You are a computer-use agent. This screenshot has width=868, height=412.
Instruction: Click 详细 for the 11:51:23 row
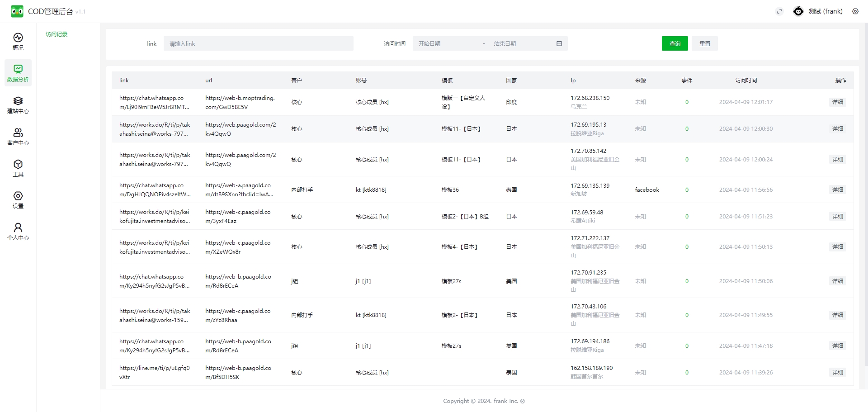838,217
